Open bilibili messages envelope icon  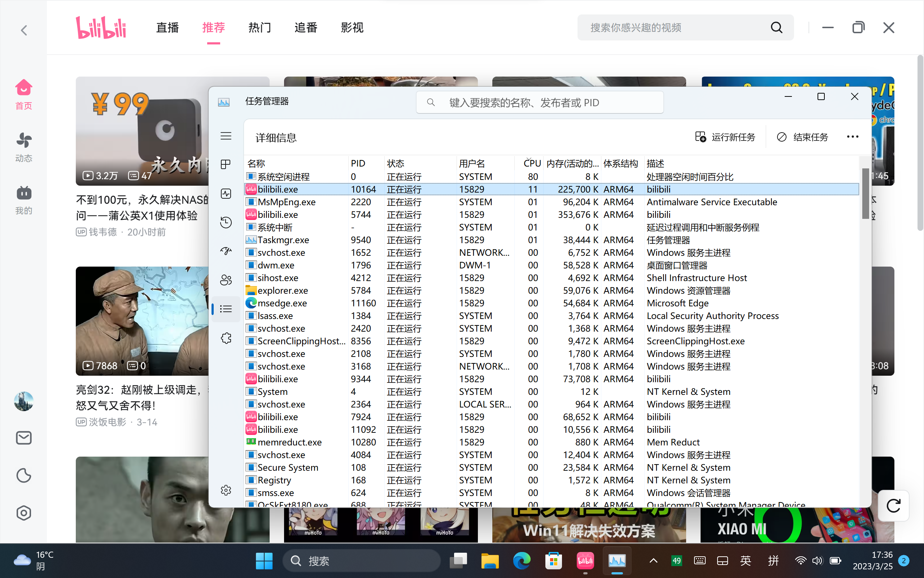[24, 438]
